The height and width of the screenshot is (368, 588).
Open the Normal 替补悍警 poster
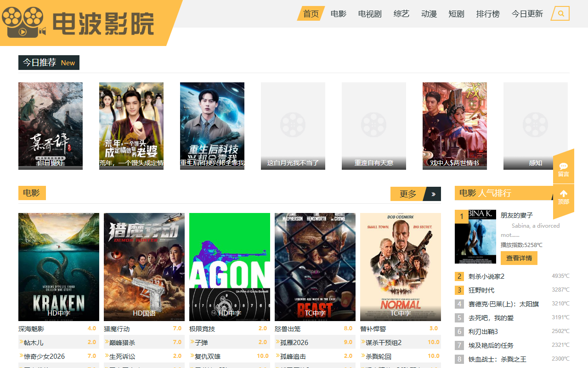click(401, 267)
